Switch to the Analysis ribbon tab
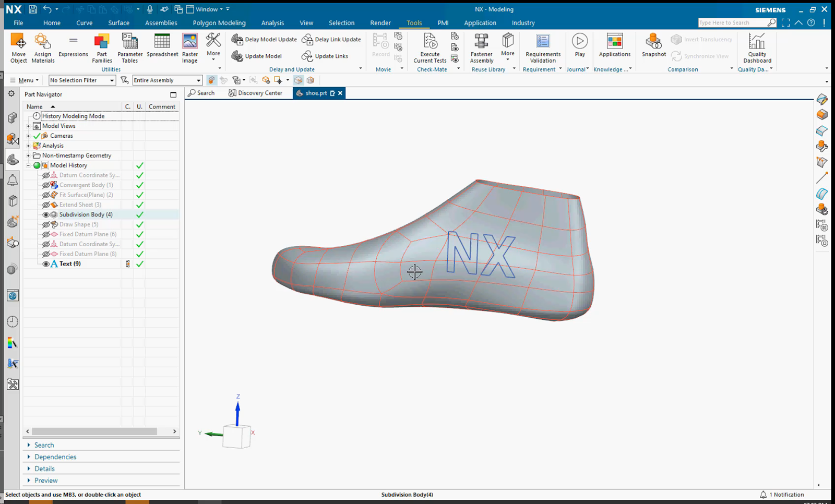This screenshot has width=835, height=504. 272,23
